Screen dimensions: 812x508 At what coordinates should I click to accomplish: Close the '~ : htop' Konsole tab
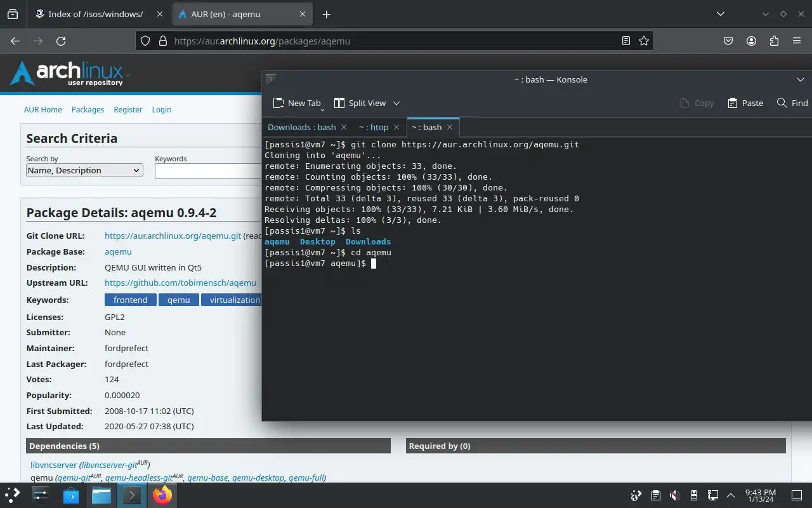(x=396, y=127)
